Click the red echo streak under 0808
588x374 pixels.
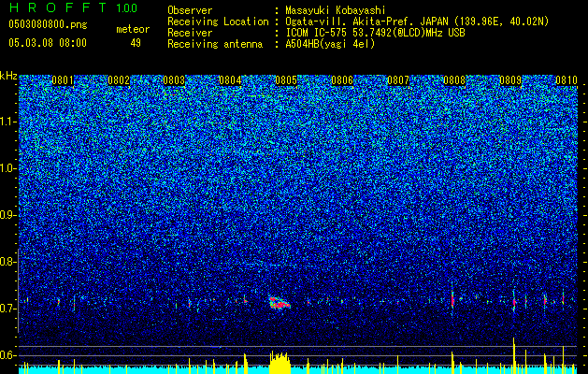tap(452, 300)
